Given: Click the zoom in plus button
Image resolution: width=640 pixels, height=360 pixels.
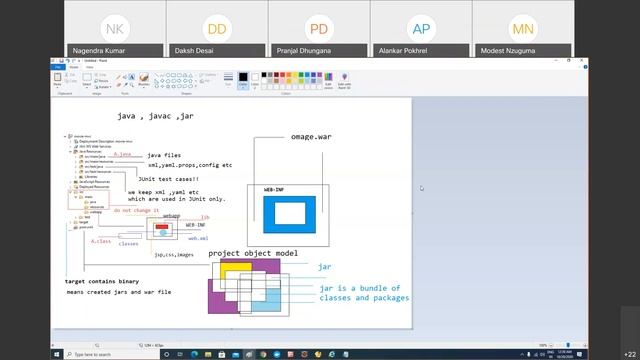Looking at the screenshot, I should coord(585,345).
